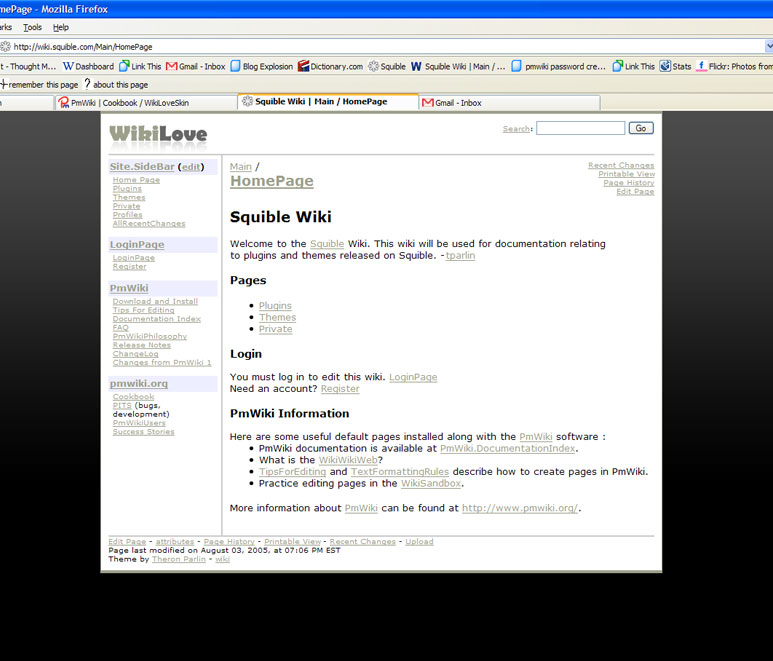Open Documentation Index sidebar link
Screen dimensions: 773x661
point(157,319)
